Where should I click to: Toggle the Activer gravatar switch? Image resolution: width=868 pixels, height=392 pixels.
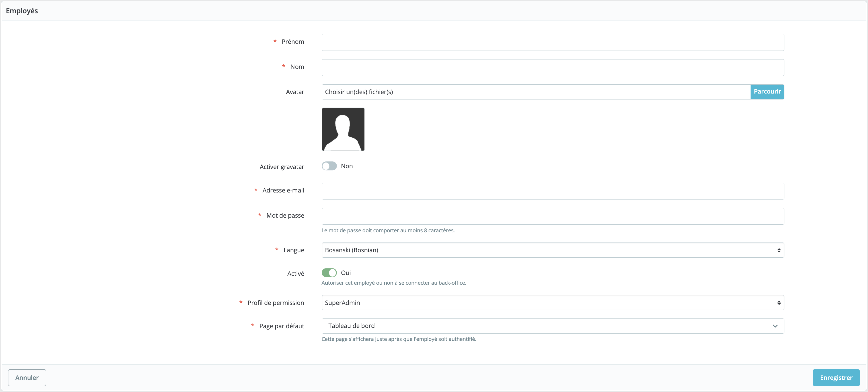point(329,166)
